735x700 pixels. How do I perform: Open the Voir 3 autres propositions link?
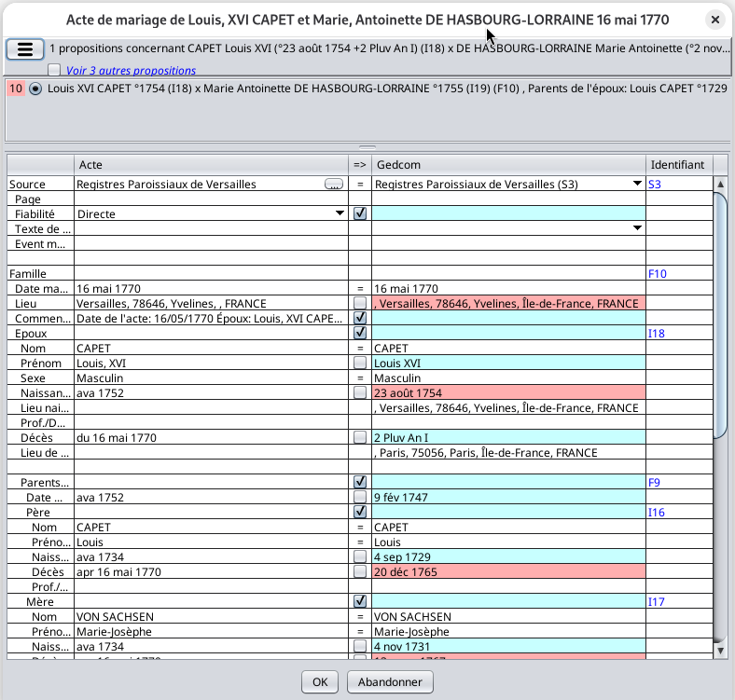point(131,70)
